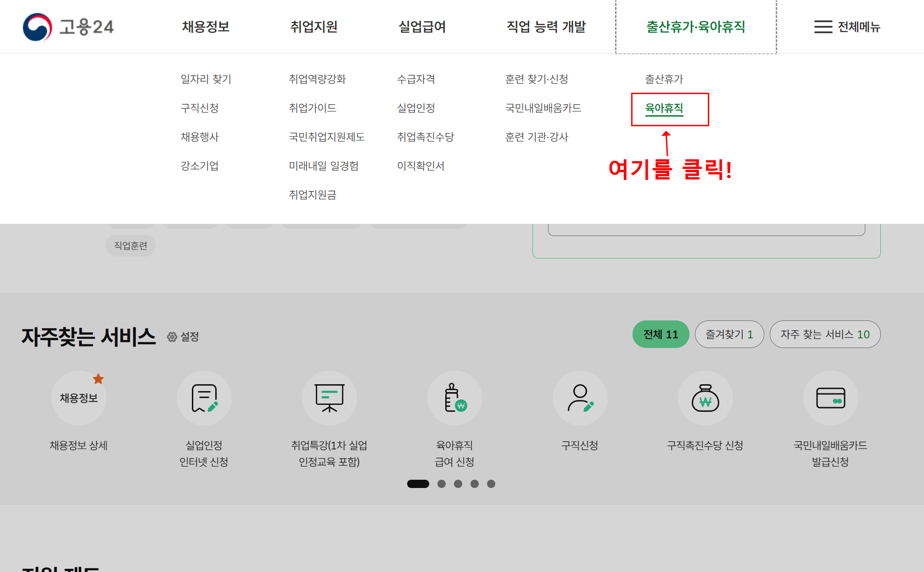This screenshot has width=924, height=572.
Task: Open the 전체메뉴 hamburger icon
Action: [x=823, y=27]
